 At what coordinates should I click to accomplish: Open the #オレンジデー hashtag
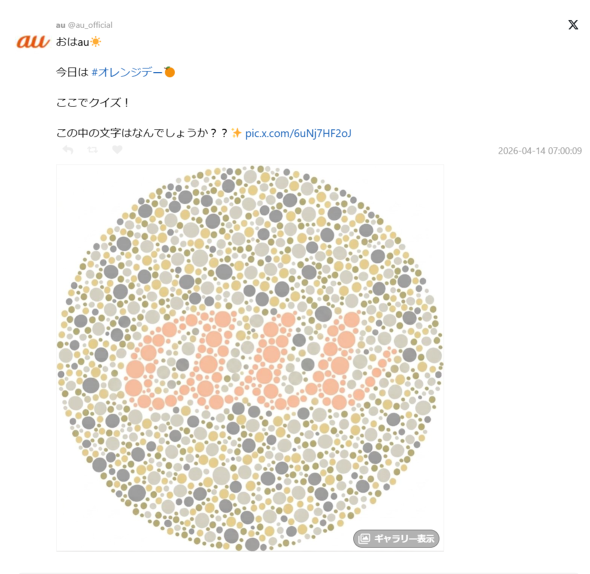tap(127, 72)
